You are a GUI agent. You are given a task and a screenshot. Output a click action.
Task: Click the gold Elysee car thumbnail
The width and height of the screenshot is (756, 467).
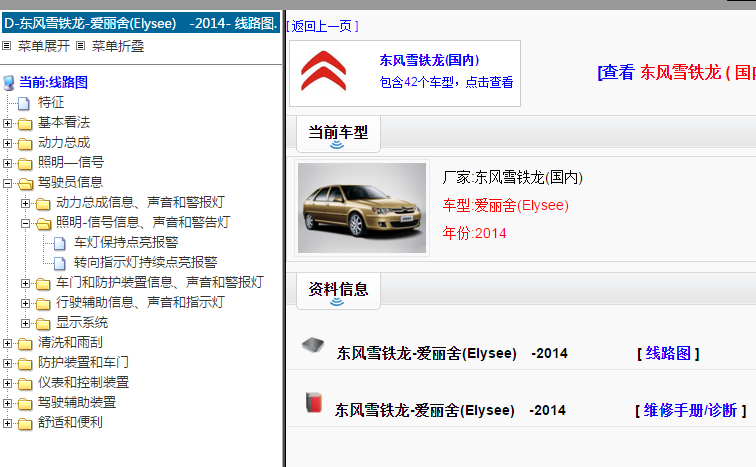(362, 208)
